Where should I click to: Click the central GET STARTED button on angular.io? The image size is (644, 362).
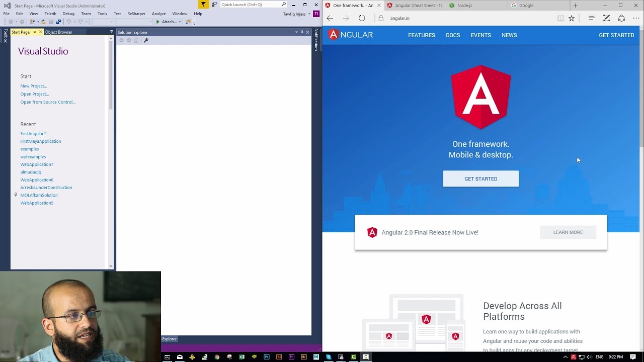point(481,178)
